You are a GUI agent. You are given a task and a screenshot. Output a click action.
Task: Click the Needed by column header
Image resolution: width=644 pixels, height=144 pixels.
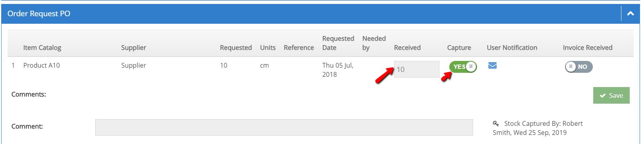(374, 43)
